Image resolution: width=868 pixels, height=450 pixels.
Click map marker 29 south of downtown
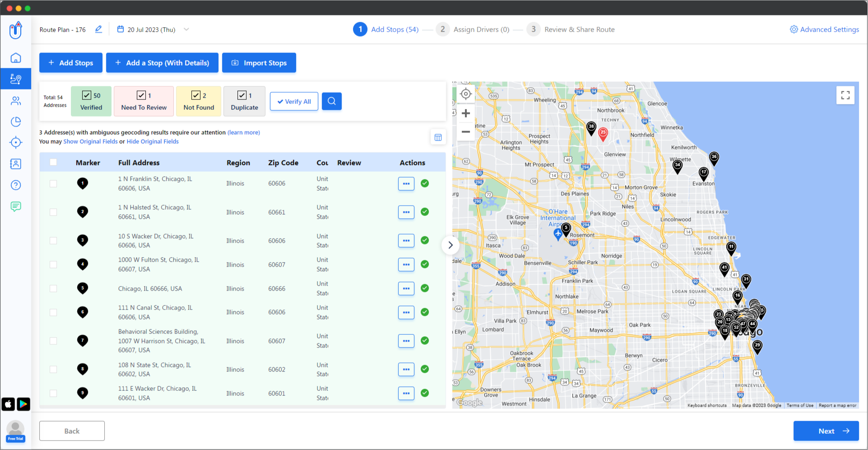point(757,347)
